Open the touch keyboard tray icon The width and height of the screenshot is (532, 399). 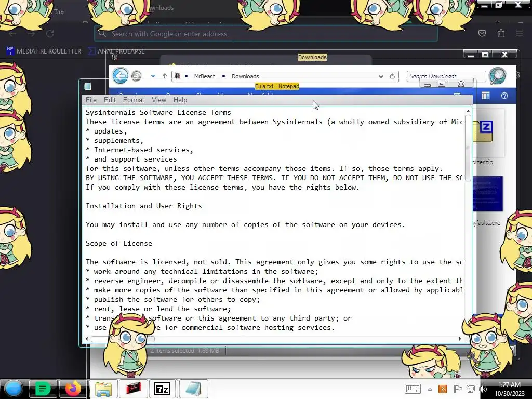[413, 389]
